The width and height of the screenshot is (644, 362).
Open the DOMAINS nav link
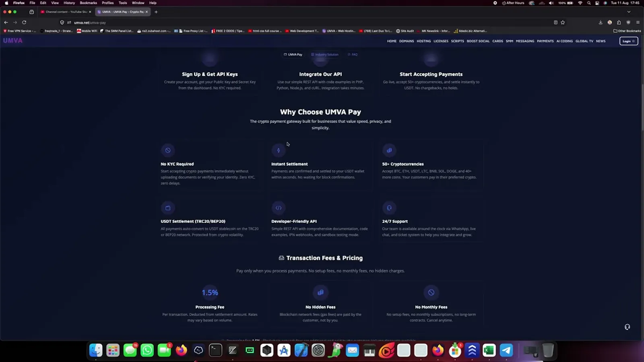tap(407, 41)
